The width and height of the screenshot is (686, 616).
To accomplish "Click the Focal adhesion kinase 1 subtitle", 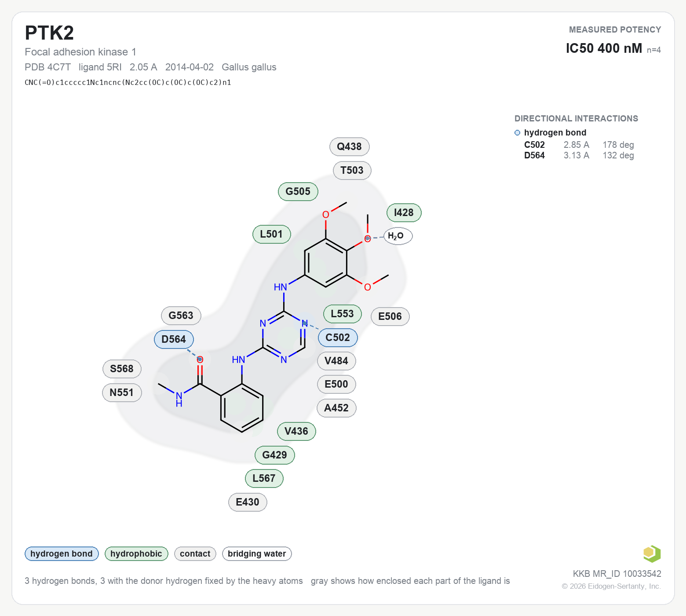I will click(x=80, y=52).
